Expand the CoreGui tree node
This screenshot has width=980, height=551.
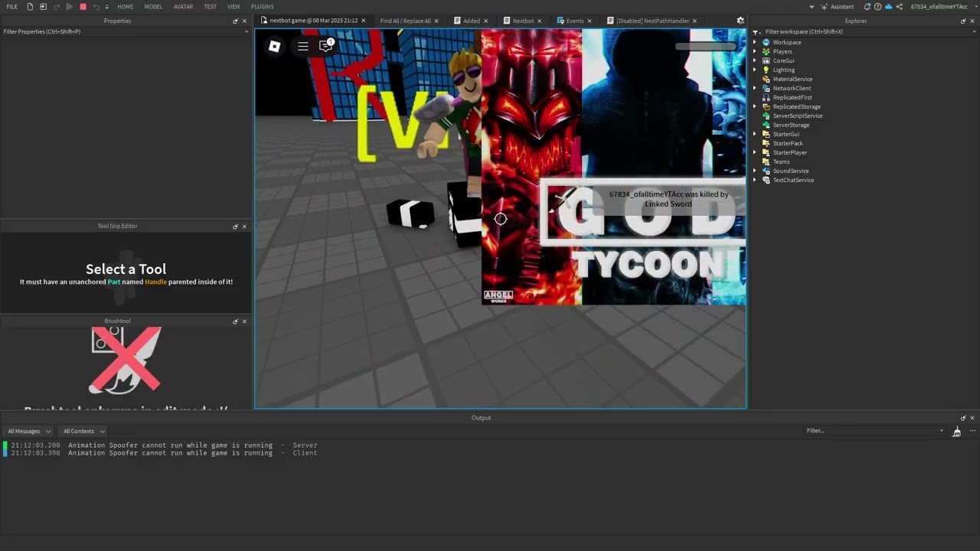pos(755,61)
